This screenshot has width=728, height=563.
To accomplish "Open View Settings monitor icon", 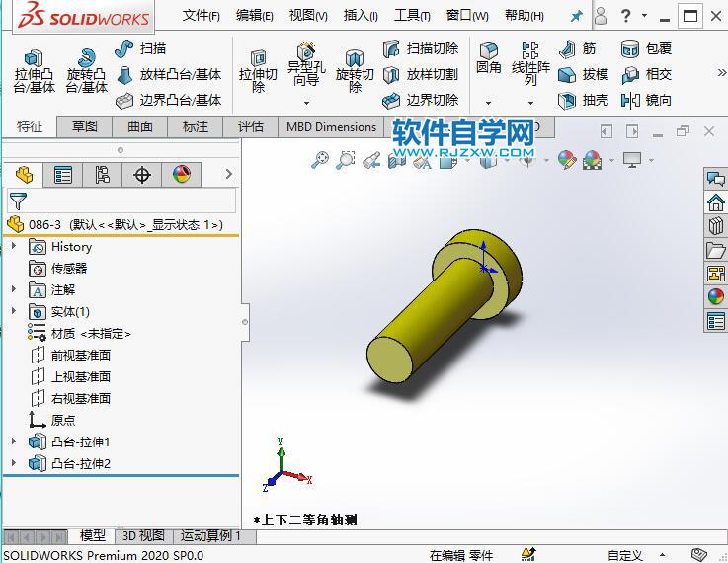I will click(x=632, y=160).
